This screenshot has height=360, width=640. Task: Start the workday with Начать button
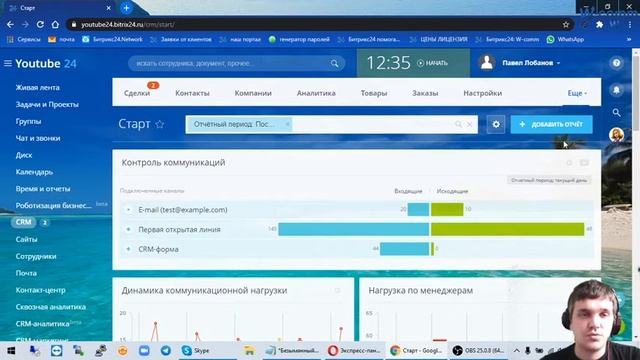pyautogui.click(x=432, y=63)
